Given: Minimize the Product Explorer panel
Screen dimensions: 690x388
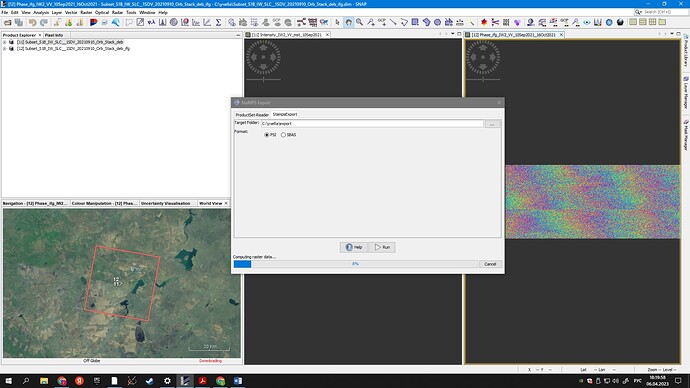Looking at the screenshot, I should click(x=238, y=35).
